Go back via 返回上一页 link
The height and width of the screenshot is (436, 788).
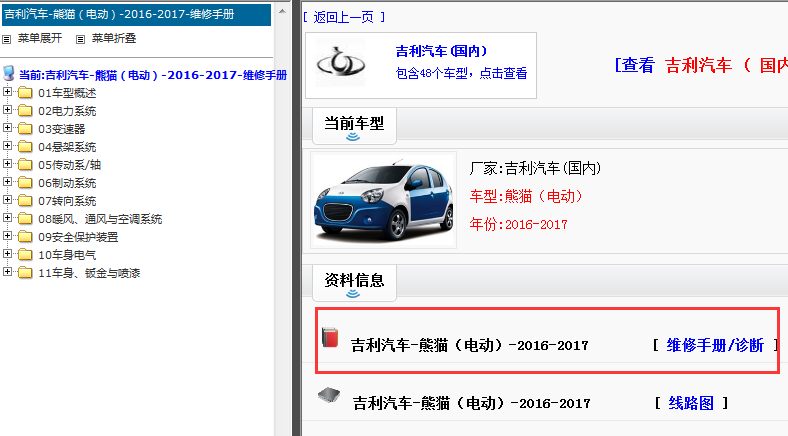point(344,18)
